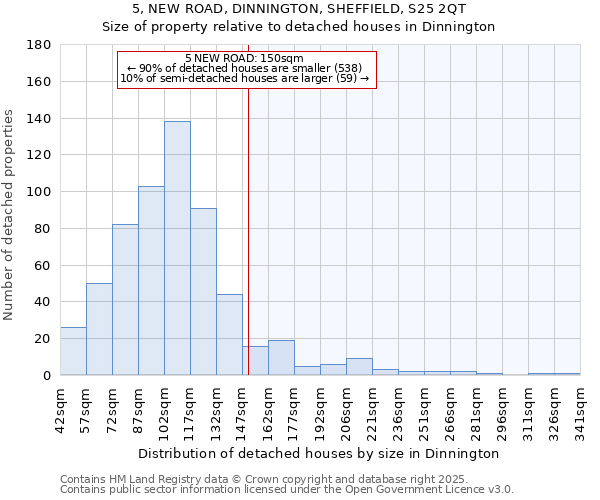600x500 pixels.
Task: Click the x-axis tick label 42sqm
Action: [x=60, y=411]
